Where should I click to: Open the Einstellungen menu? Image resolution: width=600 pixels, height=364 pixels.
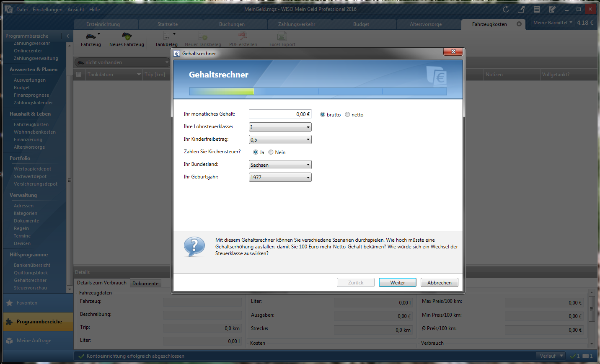tap(47, 9)
